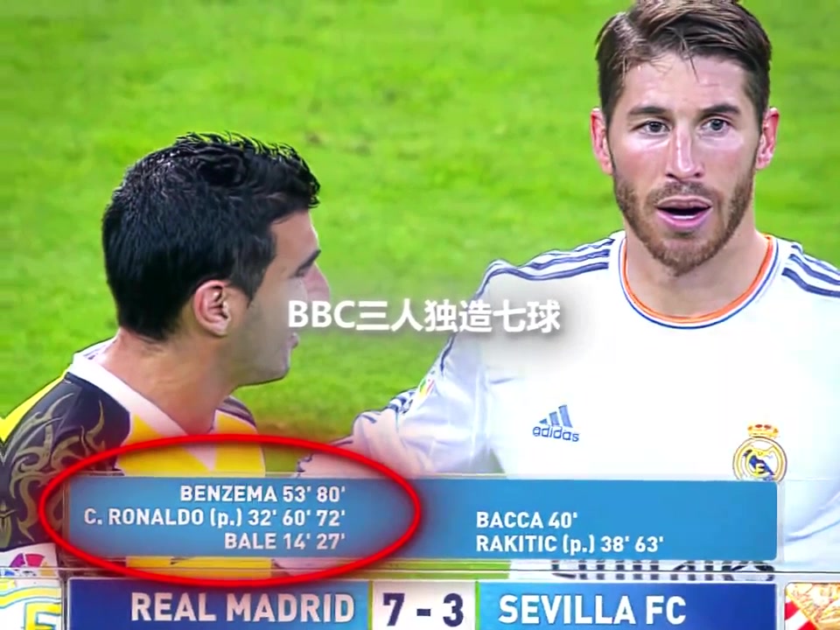Select the C. RONALDO scorer line

[214, 517]
